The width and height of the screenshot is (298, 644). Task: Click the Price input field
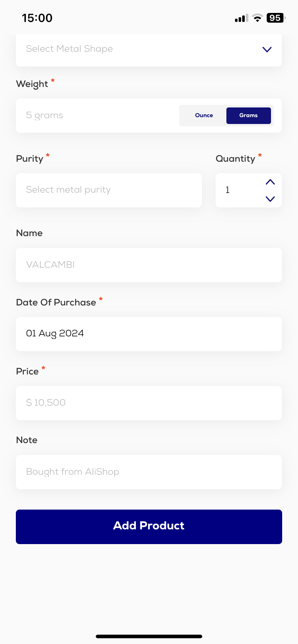[149, 403]
